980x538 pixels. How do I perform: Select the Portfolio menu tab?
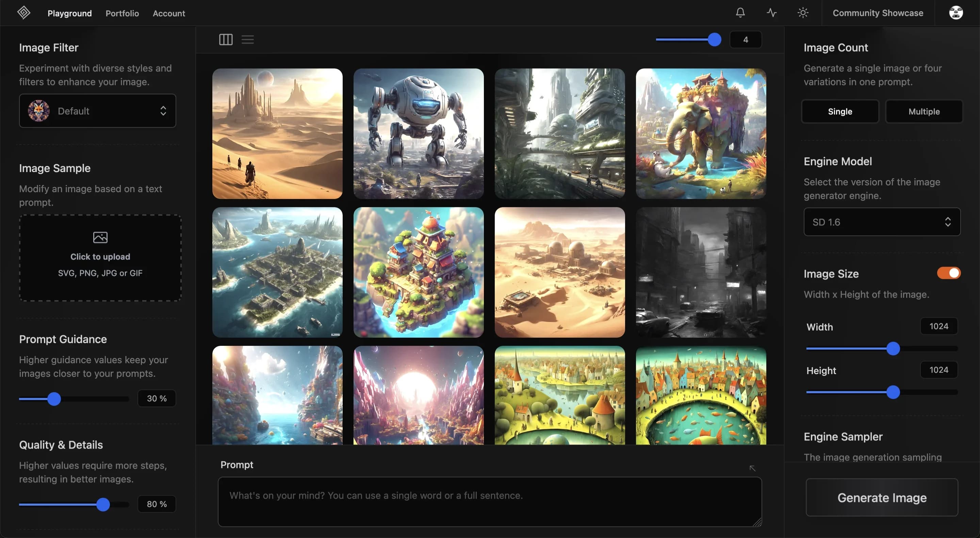(122, 13)
